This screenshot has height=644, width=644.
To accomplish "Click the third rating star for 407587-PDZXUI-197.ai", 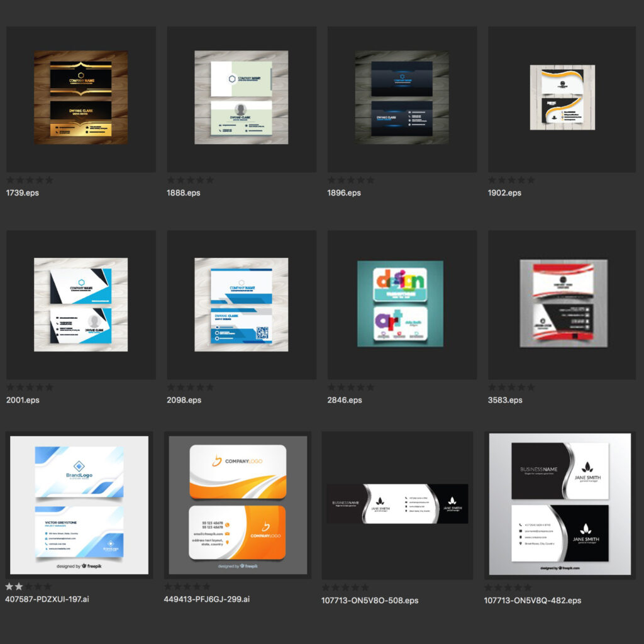I will pos(29,587).
